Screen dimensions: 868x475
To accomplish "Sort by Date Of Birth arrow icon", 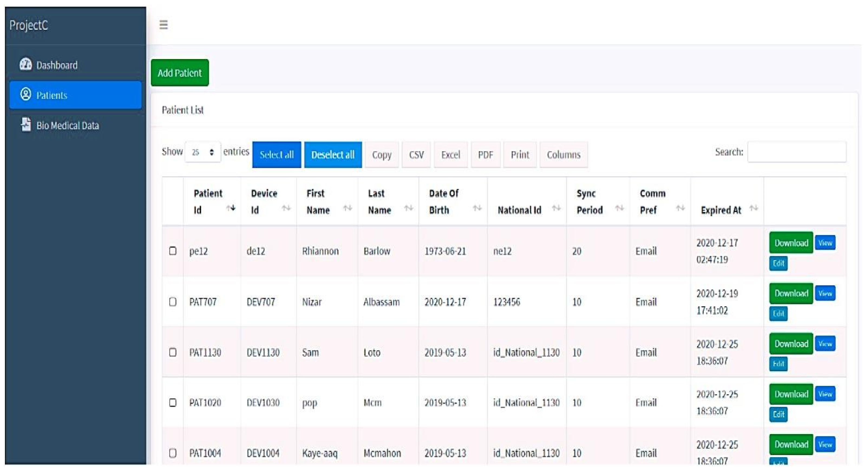I will [477, 208].
